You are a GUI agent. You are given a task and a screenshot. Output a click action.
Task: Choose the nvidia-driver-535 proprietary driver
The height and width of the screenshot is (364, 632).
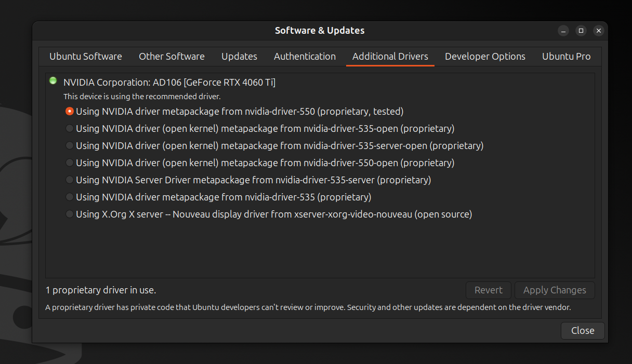(x=70, y=197)
